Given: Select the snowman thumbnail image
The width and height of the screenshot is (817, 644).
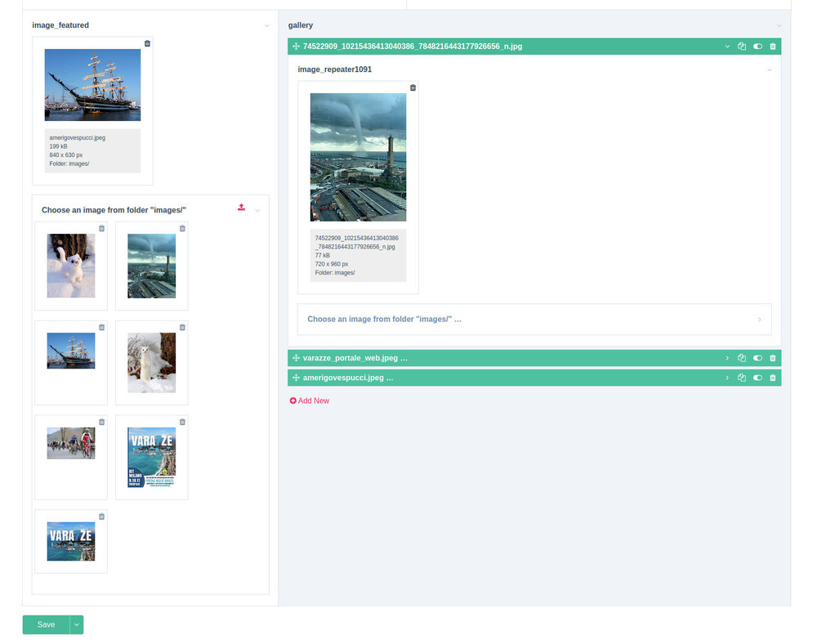Looking at the screenshot, I should tap(71, 266).
